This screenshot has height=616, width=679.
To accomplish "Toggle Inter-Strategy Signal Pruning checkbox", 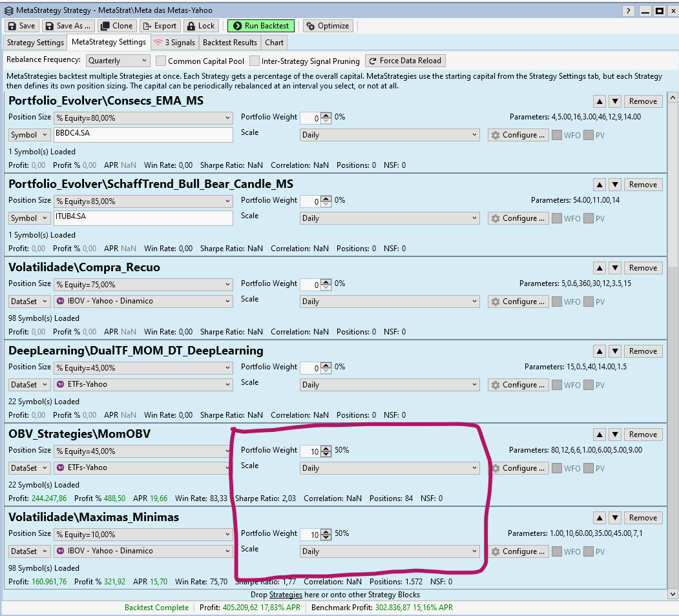I will click(255, 61).
